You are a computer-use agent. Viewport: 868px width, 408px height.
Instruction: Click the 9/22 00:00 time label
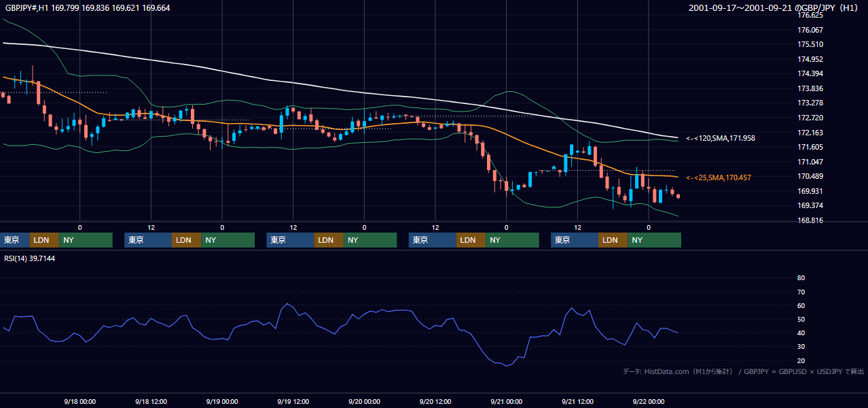point(648,401)
